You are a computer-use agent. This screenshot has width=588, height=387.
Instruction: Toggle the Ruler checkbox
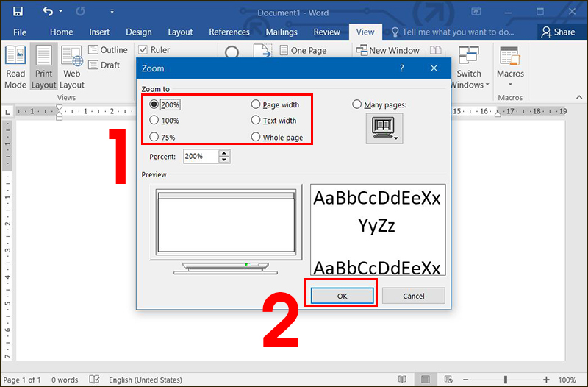[143, 49]
